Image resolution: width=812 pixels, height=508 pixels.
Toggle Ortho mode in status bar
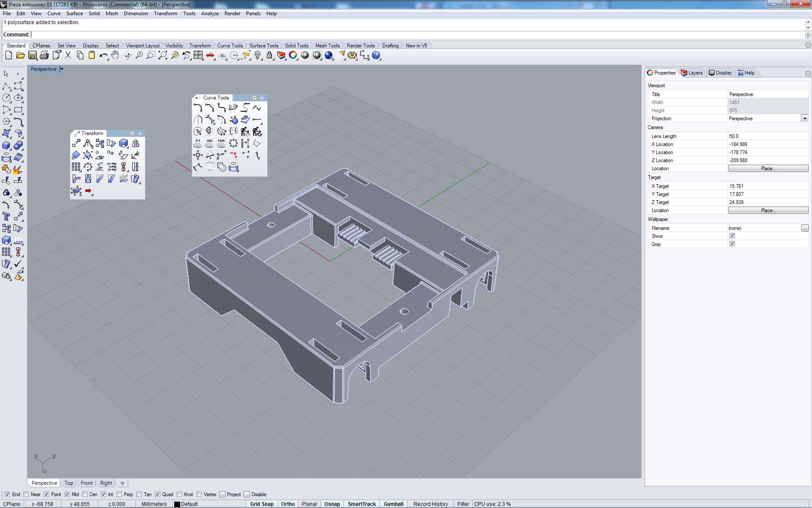pos(288,504)
